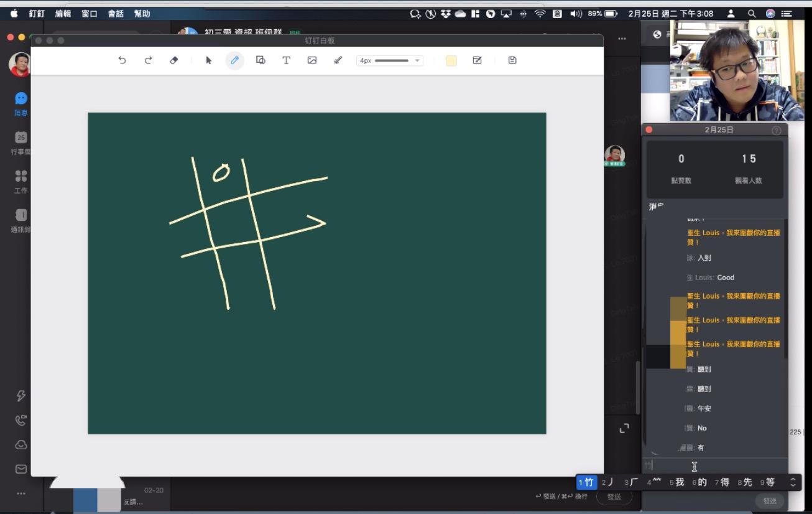Save the whiteboard with the disk icon
Screen dimensions: 812x514
pyautogui.click(x=512, y=60)
